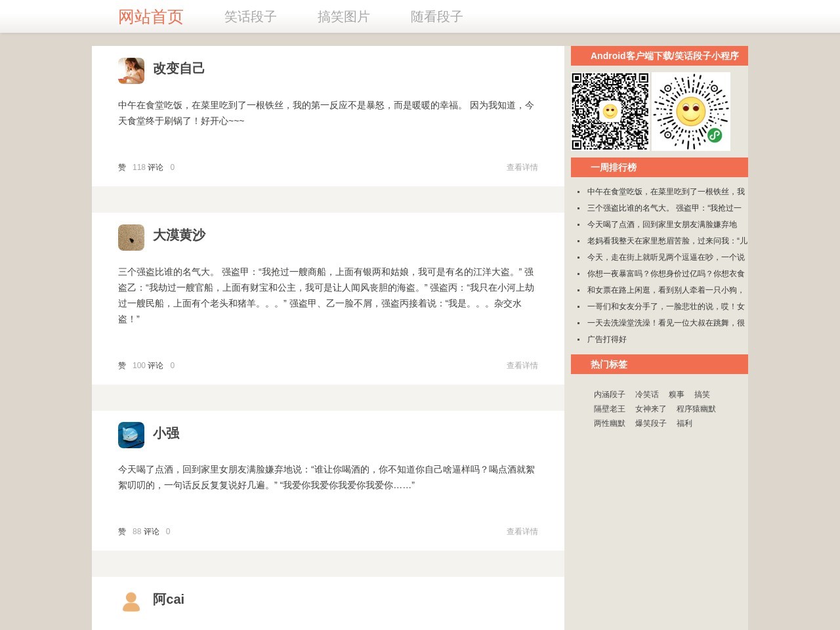Viewport: 840px width, 630px height.
Task: Switch to the 随看段子 tab
Action: click(x=436, y=17)
